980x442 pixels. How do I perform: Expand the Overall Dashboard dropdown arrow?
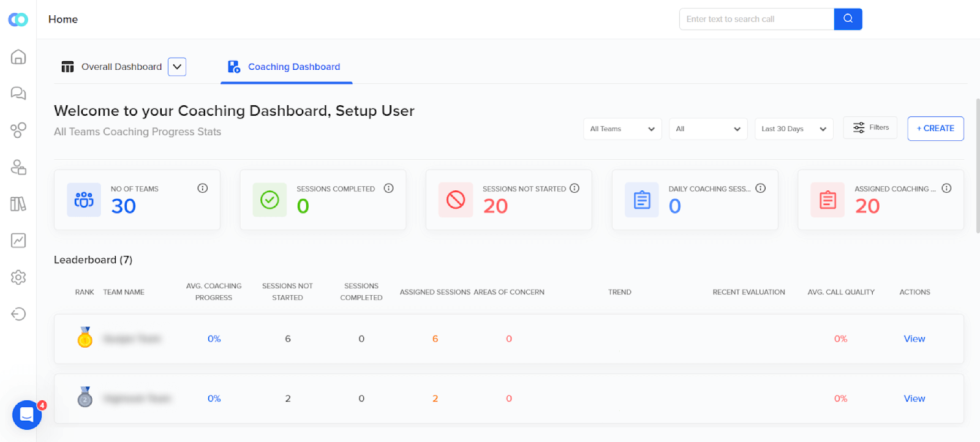click(x=177, y=67)
